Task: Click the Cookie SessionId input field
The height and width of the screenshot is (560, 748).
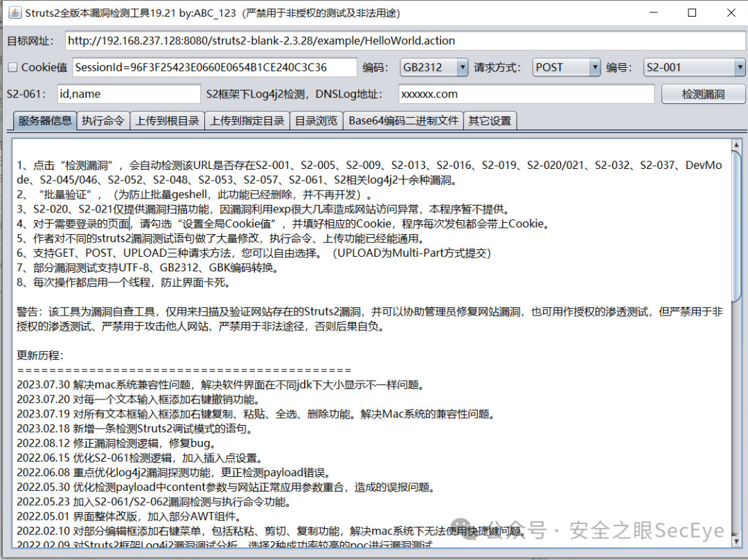Action: pyautogui.click(x=215, y=67)
